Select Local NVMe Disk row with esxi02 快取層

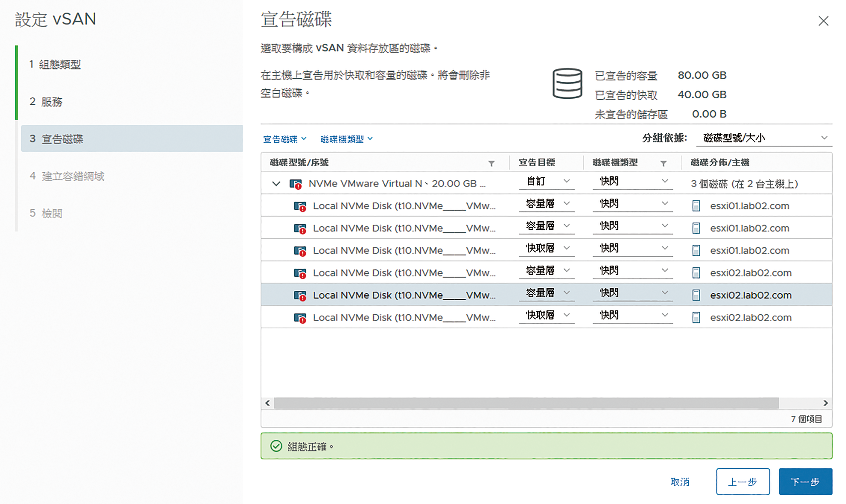click(x=546, y=317)
